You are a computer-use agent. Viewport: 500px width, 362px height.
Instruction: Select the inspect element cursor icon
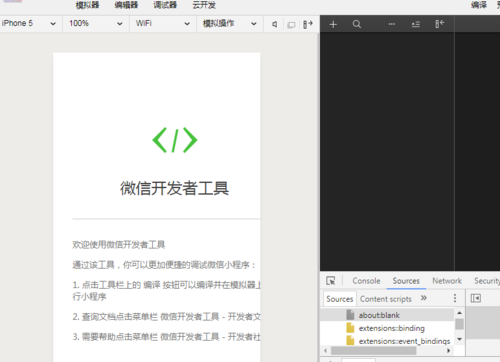(331, 281)
